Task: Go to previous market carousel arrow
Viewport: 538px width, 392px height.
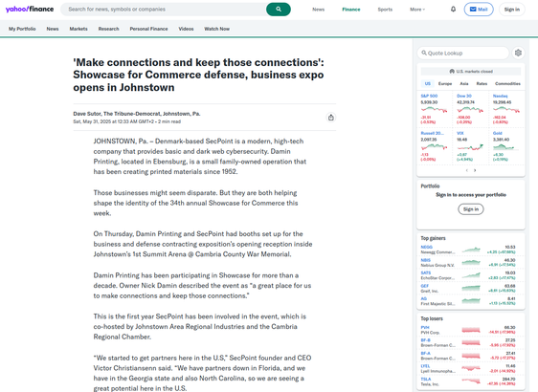Action: [x=466, y=170]
